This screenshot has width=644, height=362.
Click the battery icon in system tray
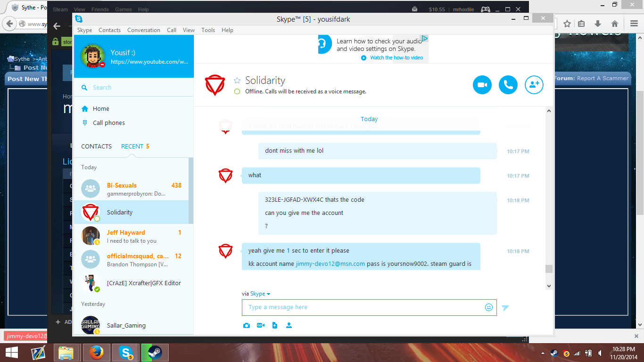pyautogui.click(x=588, y=353)
